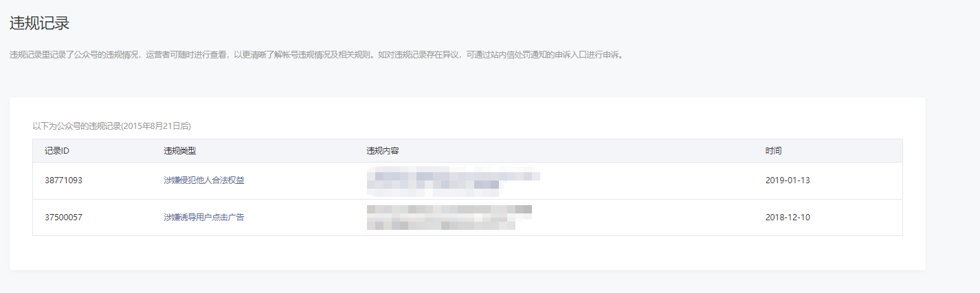Screen dimensions: 980x293
Task: Click the 涉嫌侵犯他人合法权益 violation type
Action: (204, 180)
